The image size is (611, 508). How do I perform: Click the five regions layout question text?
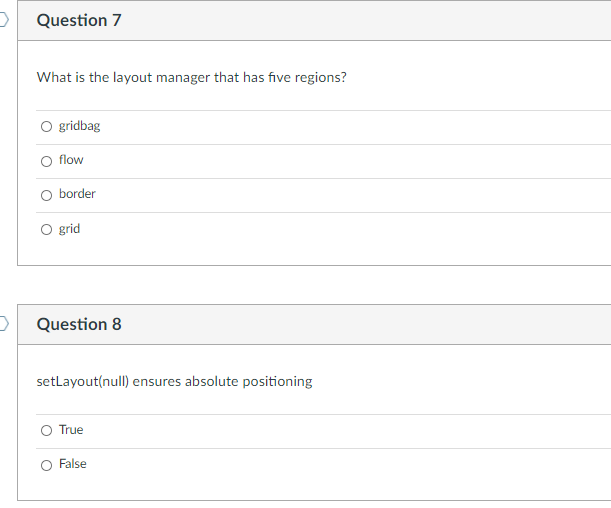coord(191,77)
